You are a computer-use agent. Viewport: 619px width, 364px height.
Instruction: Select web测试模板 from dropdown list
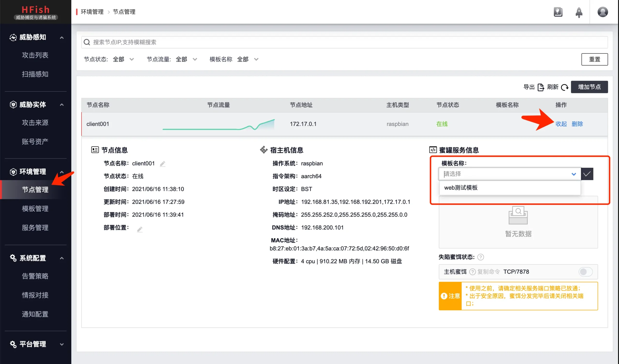[x=510, y=188]
